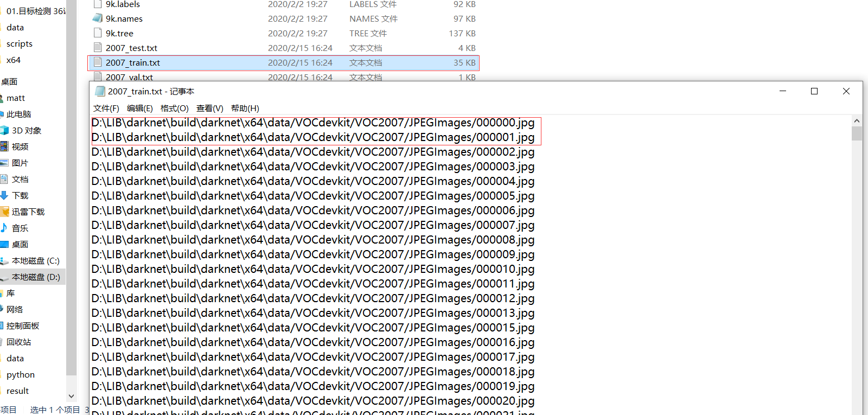Click the Explorer sidebar scroll-down arrow
868x415 pixels.
click(x=71, y=396)
